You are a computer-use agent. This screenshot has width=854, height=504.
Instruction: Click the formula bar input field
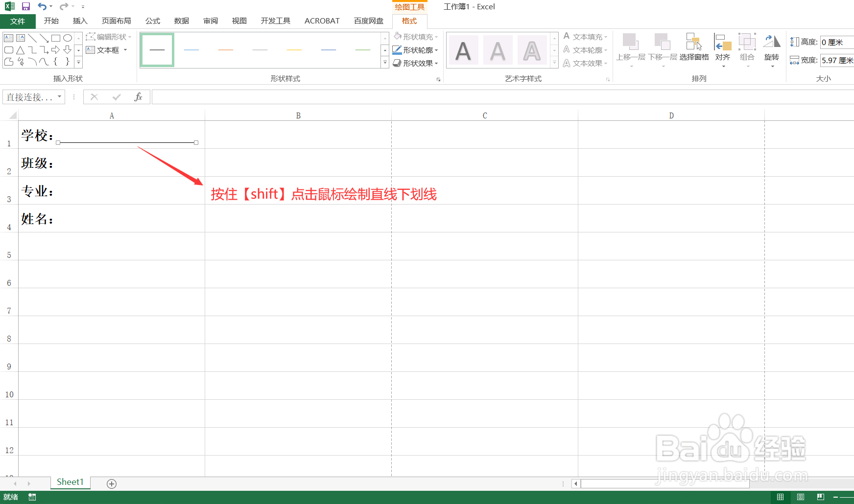pos(502,97)
